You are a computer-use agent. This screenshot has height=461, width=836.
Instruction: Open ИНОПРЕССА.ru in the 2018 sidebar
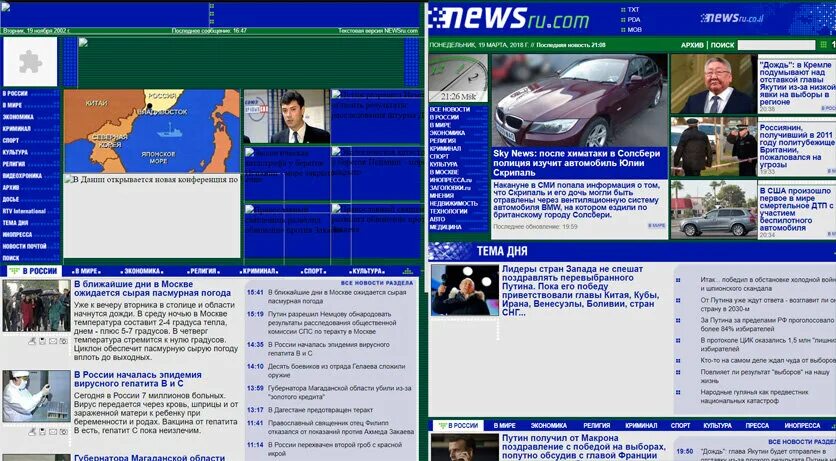click(451, 180)
